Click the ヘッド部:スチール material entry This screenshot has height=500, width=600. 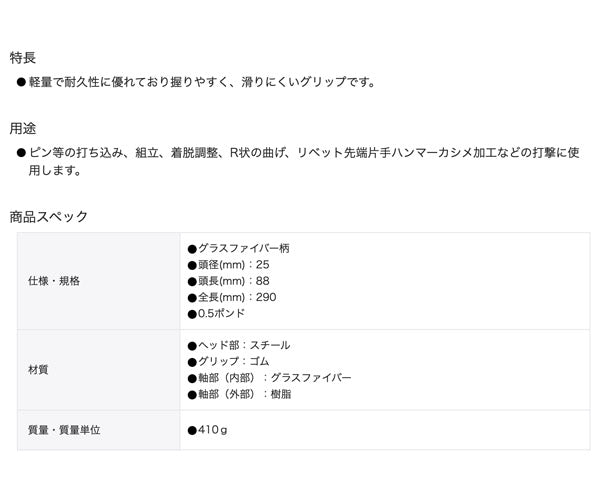coord(240,345)
